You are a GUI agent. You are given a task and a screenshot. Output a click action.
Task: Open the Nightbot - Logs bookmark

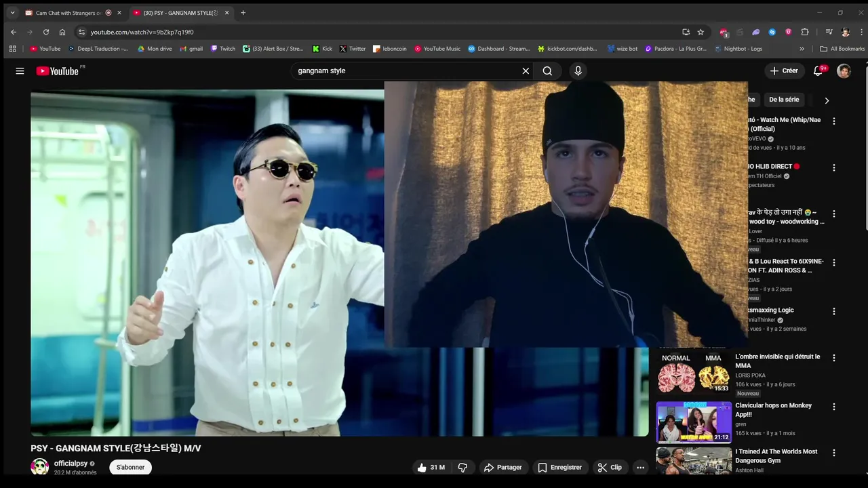point(738,49)
